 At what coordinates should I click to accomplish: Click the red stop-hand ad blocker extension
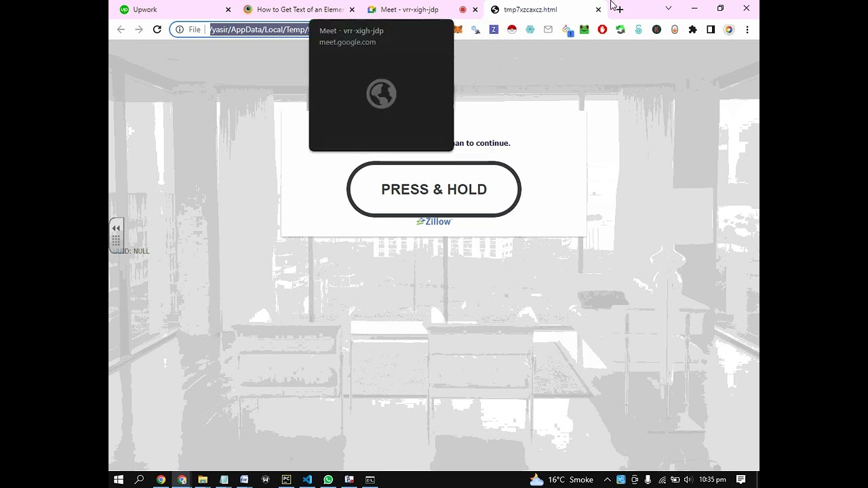click(x=602, y=30)
